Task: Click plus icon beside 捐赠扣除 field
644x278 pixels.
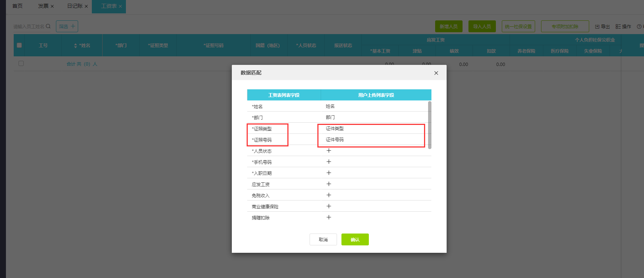Action: point(329,217)
